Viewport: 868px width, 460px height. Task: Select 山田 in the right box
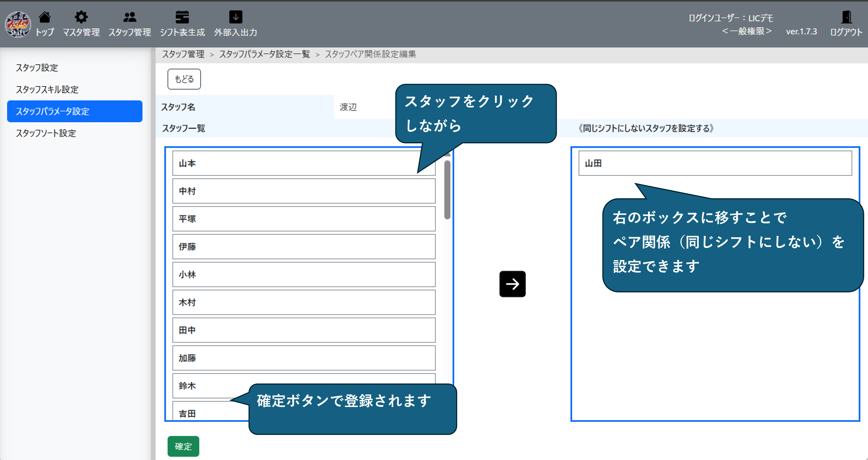click(x=715, y=163)
